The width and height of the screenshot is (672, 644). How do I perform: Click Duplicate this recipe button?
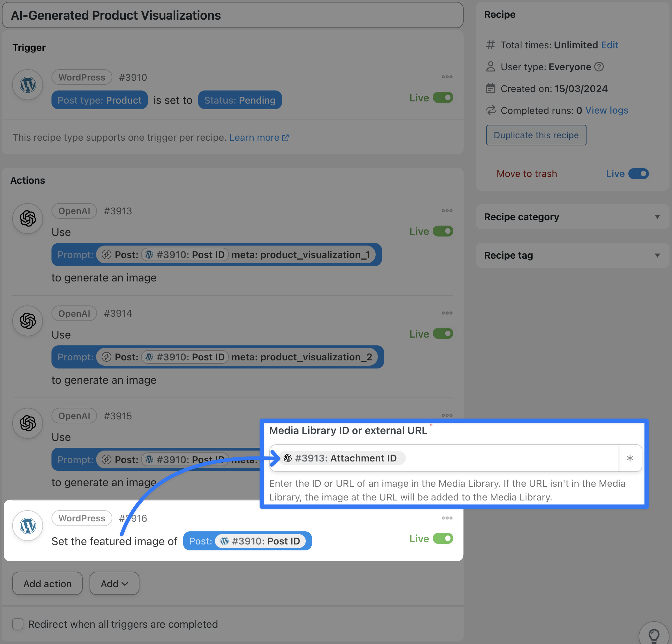pyautogui.click(x=536, y=135)
